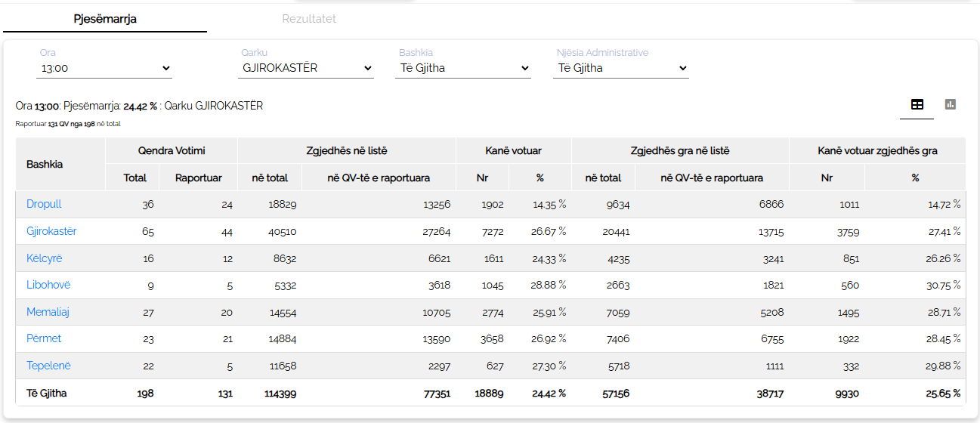The image size is (980, 423).
Task: Click Gjirokastër women voted 3759
Action: (x=848, y=231)
